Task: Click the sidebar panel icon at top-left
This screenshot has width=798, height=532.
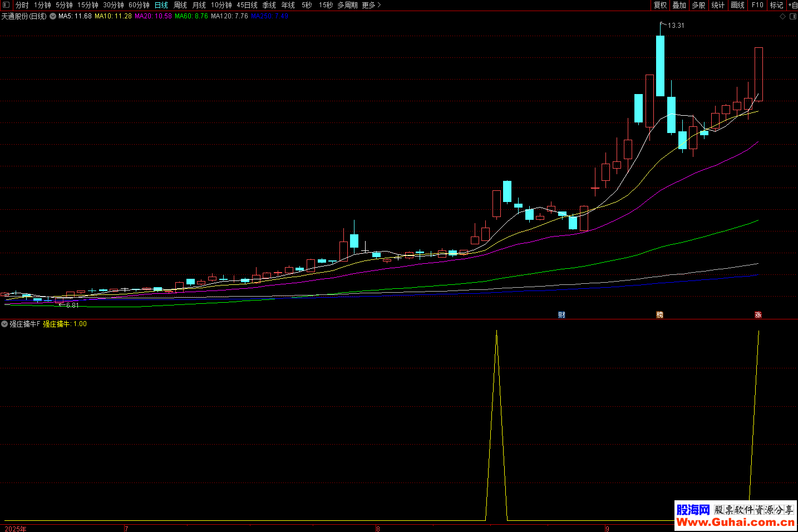Action: pyautogui.click(x=6, y=5)
